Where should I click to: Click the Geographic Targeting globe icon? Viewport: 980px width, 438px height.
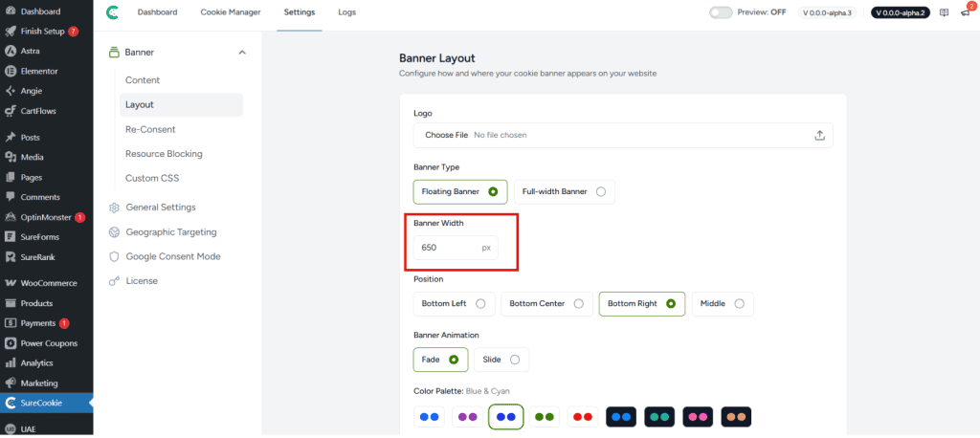[114, 231]
